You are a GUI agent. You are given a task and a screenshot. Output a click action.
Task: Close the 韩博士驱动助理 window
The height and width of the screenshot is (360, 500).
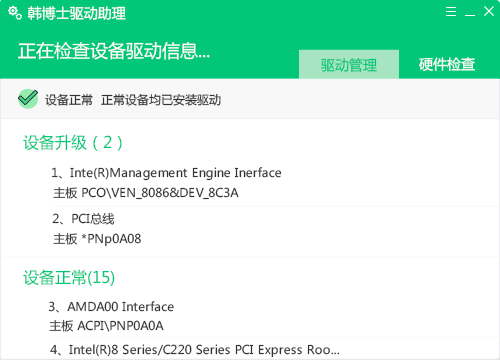489,11
